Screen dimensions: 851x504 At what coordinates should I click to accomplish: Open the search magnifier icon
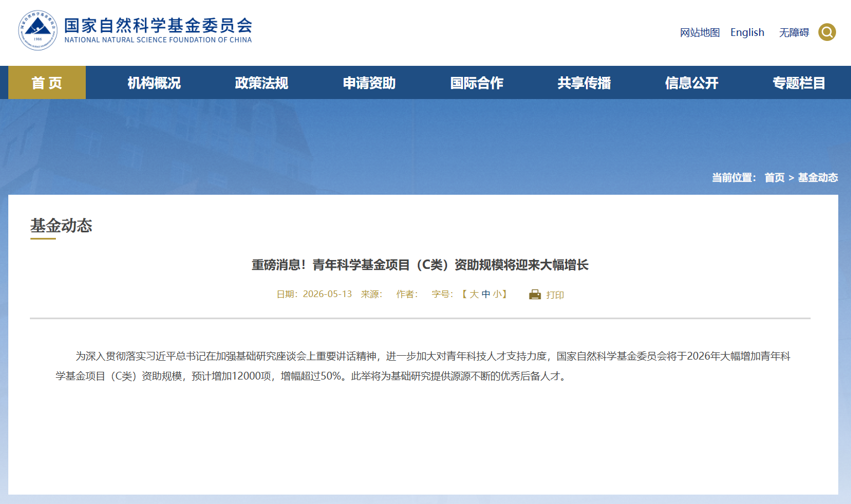tap(827, 32)
